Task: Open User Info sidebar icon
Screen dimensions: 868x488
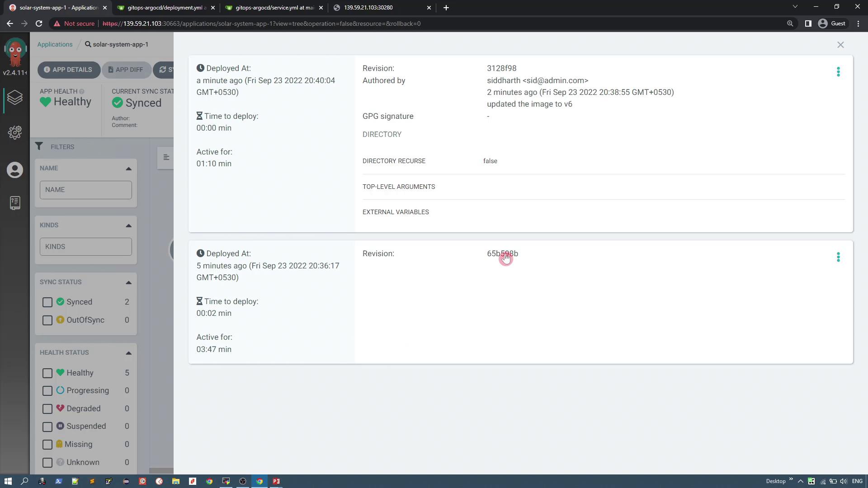Action: (15, 170)
